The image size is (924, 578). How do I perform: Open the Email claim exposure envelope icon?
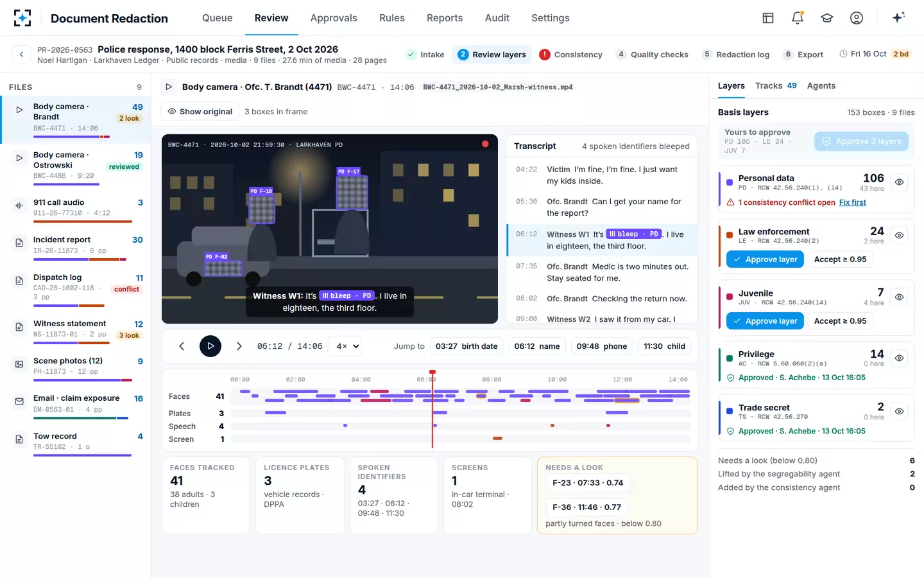tap(19, 401)
